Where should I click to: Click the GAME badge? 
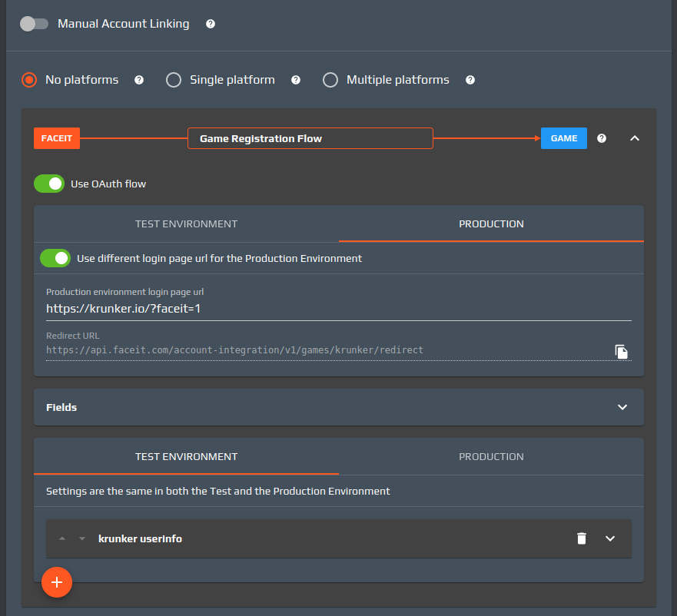pos(563,138)
